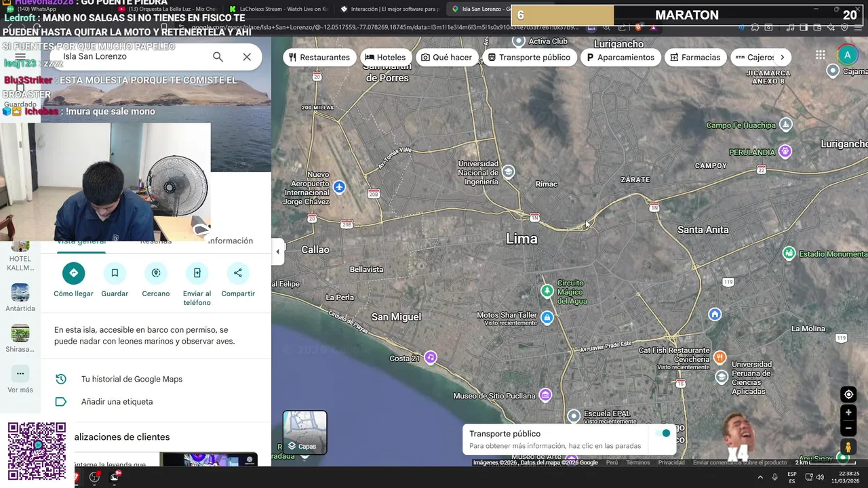Select the Transporte público chip
Image resolution: width=868 pixels, height=488 pixels.
(x=529, y=58)
